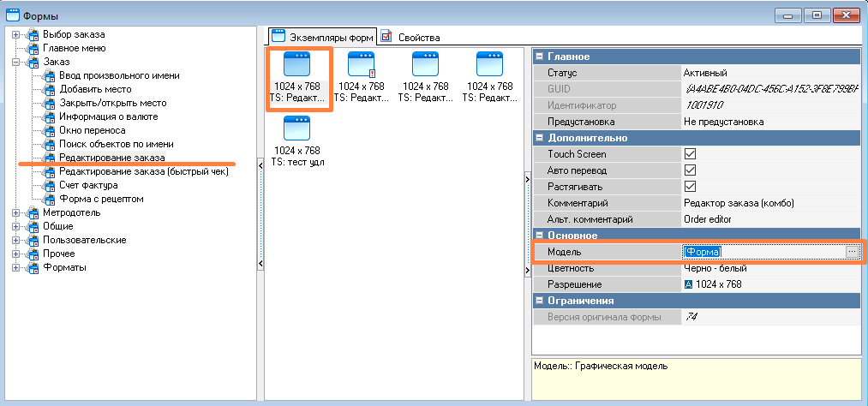This screenshot has width=868, height=406.
Task: Click the 'Форма с рецептом' tree icon
Action: [x=49, y=199]
